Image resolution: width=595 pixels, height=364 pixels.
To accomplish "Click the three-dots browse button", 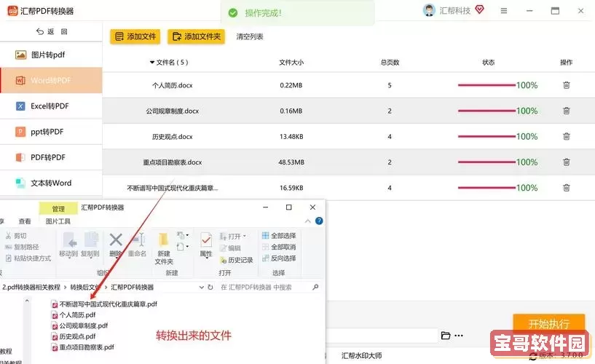I will click(x=458, y=336).
